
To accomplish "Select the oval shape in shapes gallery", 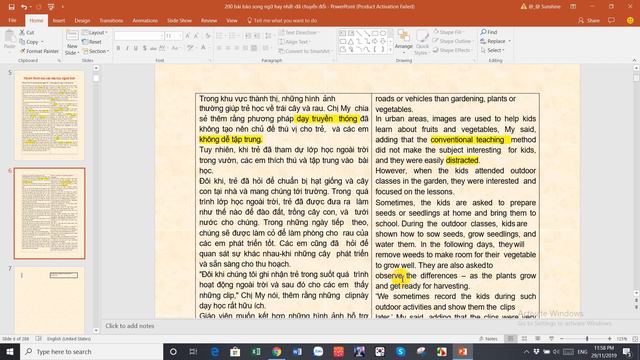I will click(x=383, y=33).
